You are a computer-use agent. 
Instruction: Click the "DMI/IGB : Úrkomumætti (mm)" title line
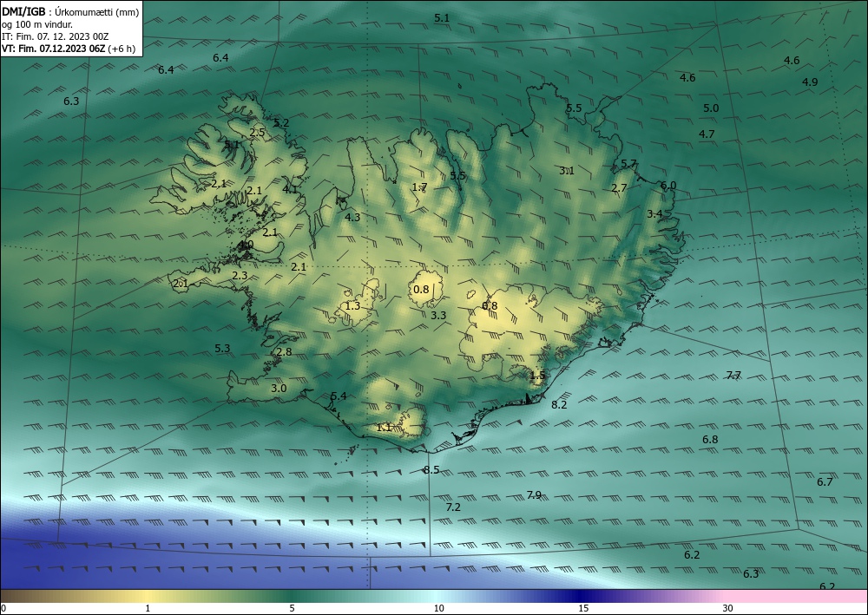pyautogui.click(x=71, y=12)
